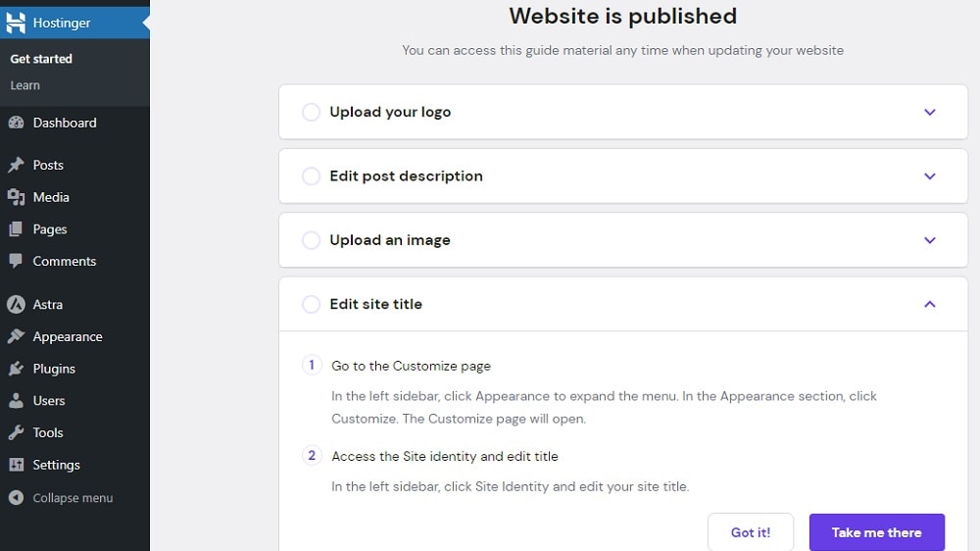
Task: Click the Users person icon
Action: 17,400
